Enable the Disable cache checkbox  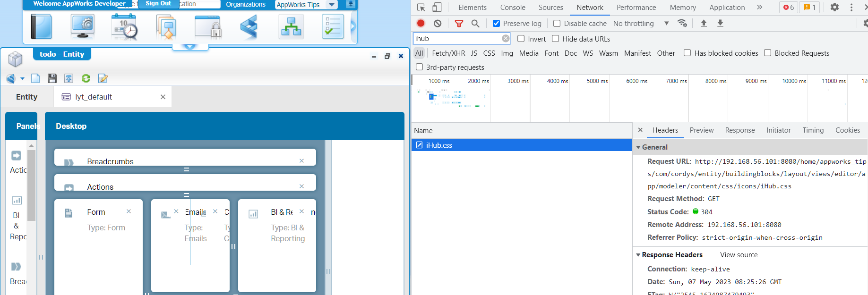[557, 23]
